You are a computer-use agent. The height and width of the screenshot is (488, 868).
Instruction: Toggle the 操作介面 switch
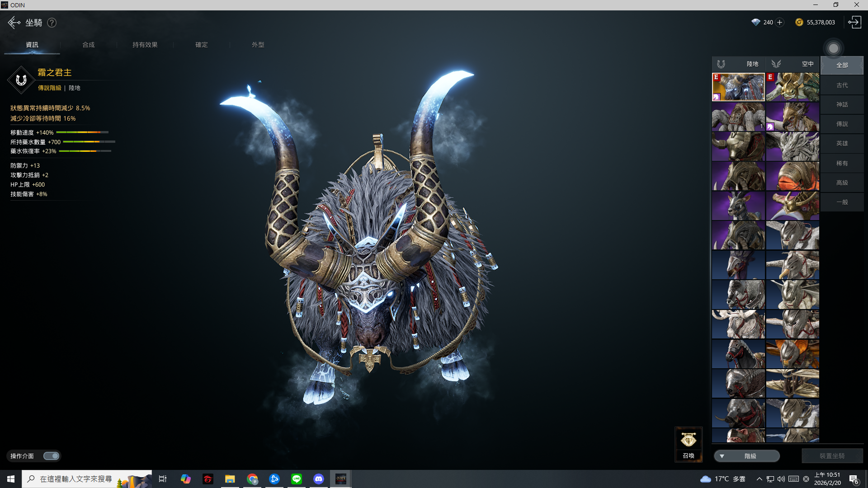52,456
